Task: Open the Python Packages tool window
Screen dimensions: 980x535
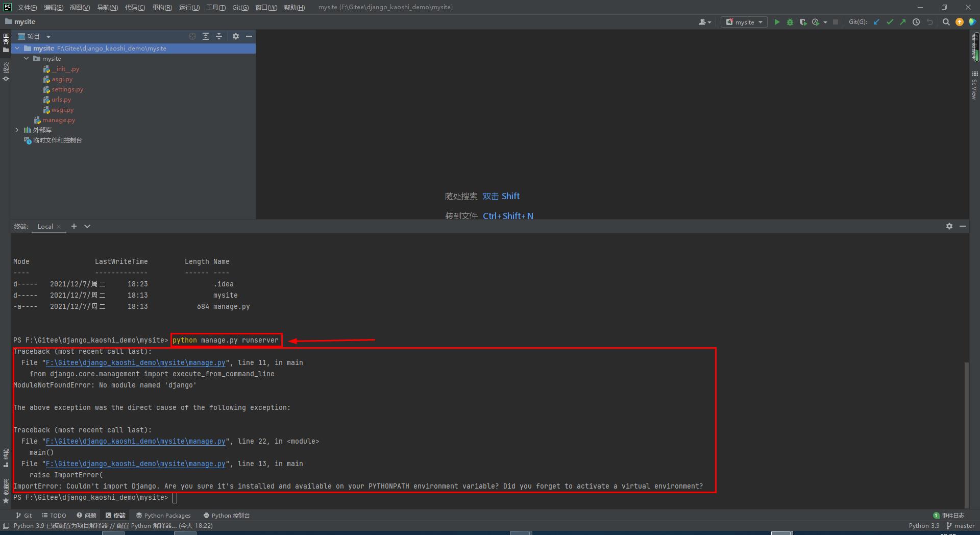Action: 163,516
